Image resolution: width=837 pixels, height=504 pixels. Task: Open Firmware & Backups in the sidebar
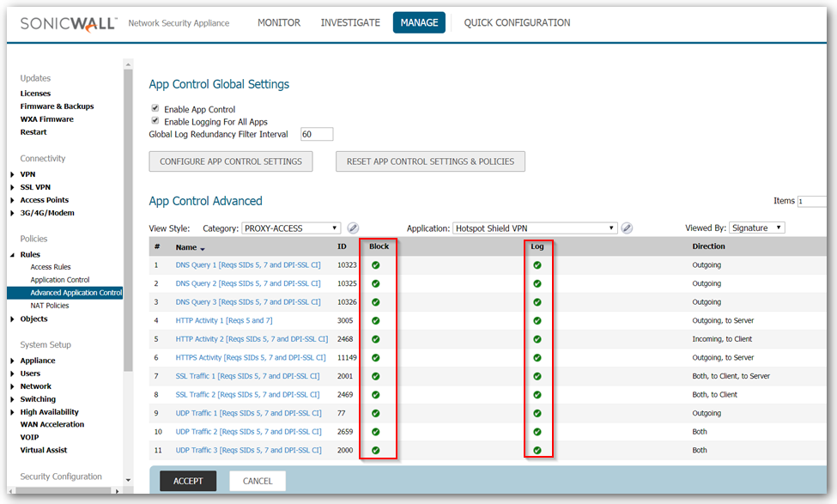[57, 106]
